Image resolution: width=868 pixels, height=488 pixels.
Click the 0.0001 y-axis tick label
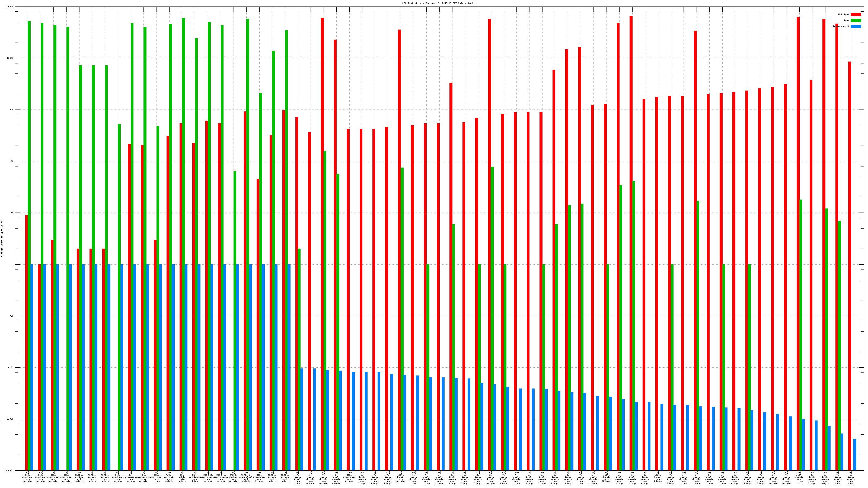[10, 470]
